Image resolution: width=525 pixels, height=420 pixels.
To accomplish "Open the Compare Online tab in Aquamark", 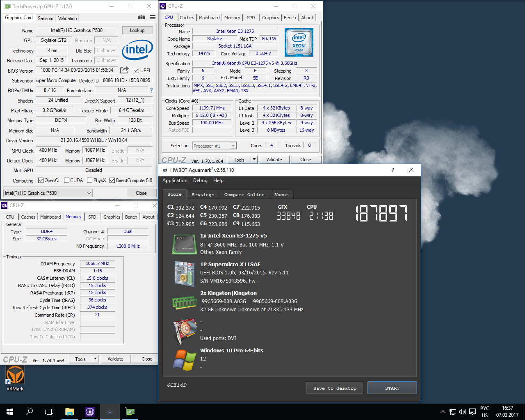I will pyautogui.click(x=244, y=194).
